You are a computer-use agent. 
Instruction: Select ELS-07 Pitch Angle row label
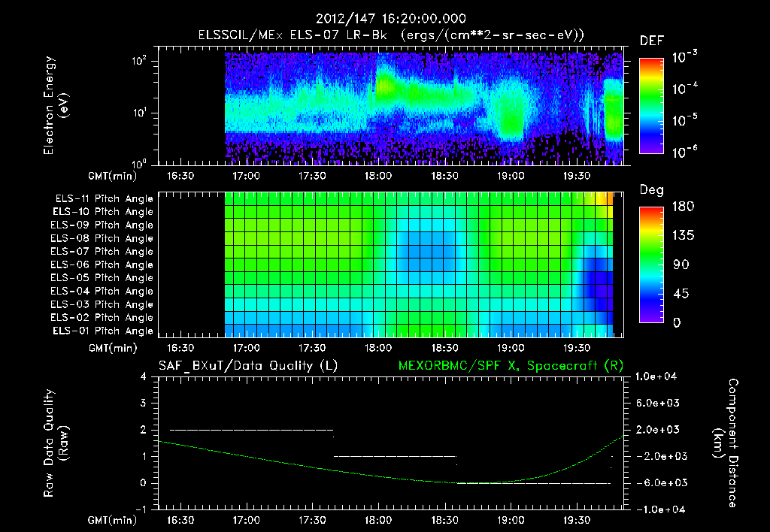click(x=102, y=252)
